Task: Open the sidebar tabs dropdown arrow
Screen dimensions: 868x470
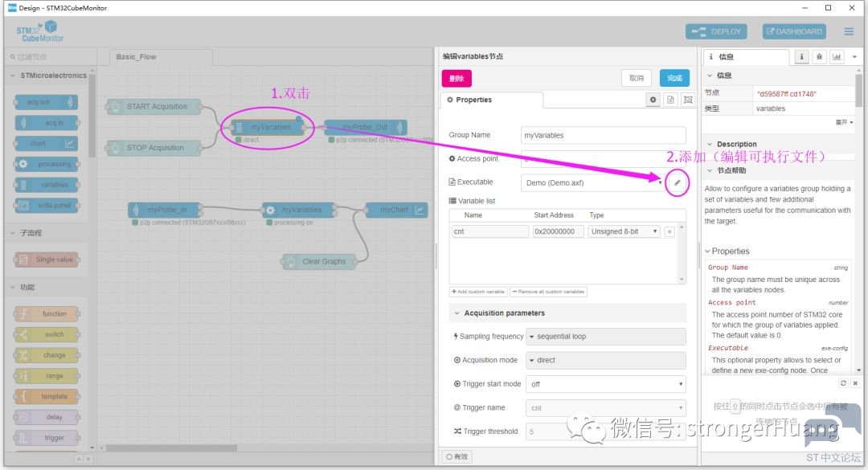Action: [854, 56]
